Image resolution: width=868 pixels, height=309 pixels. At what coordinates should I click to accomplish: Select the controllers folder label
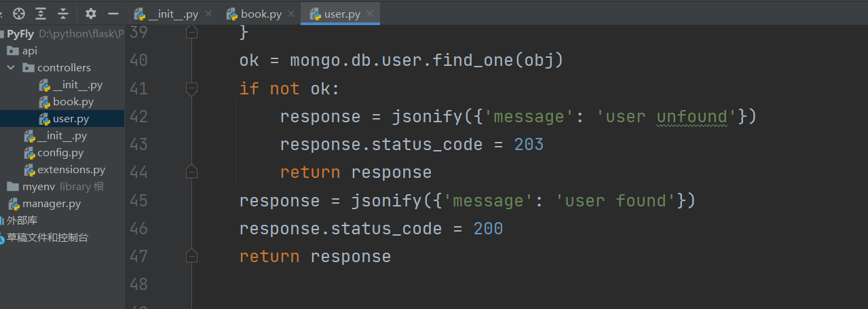64,68
